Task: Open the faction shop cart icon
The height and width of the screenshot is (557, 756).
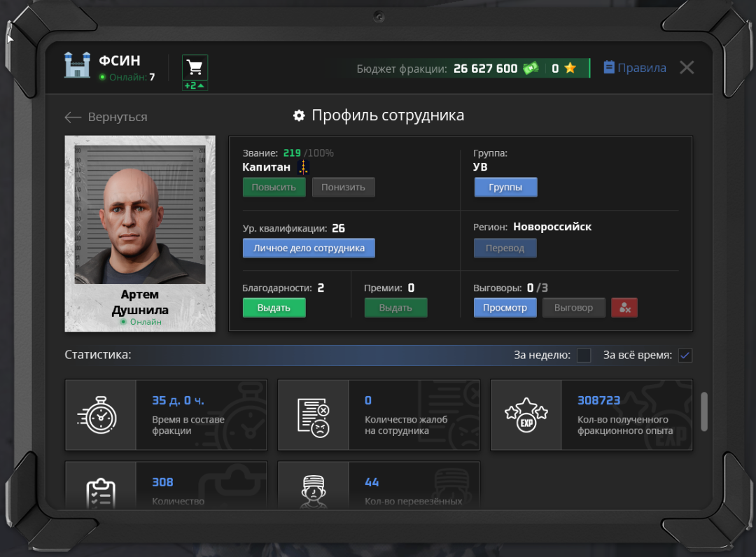Action: [195, 68]
